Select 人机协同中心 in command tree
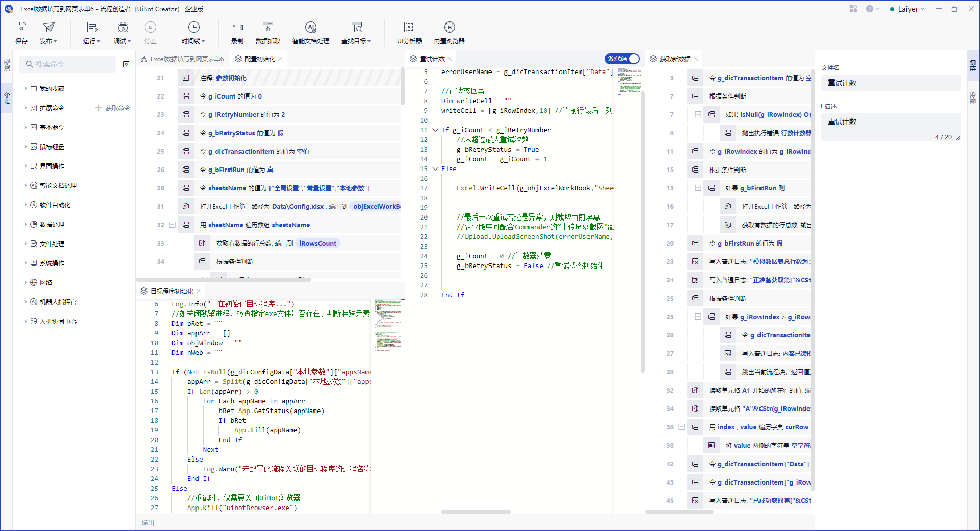Viewport: 980px width, 531px height. coord(58,321)
